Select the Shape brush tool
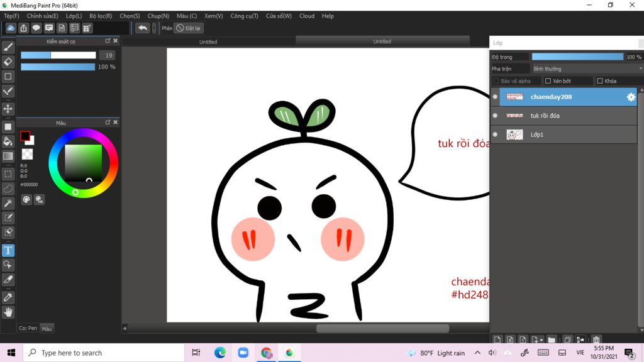644x362 pixels. click(8, 76)
